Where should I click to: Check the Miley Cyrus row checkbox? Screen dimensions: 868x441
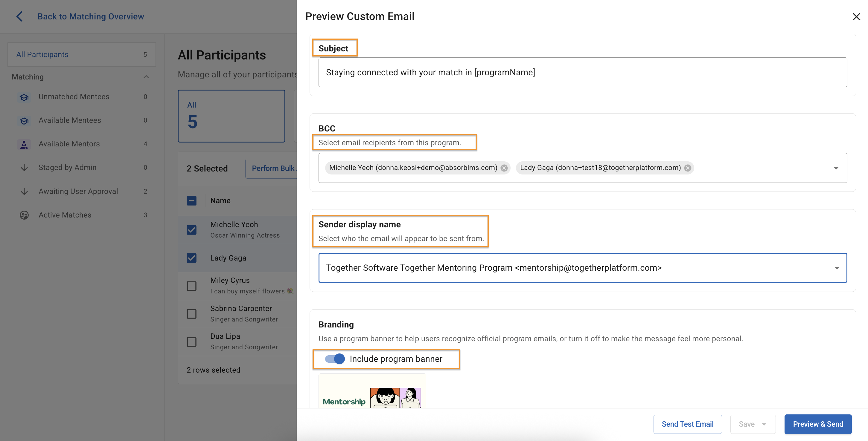tap(192, 286)
